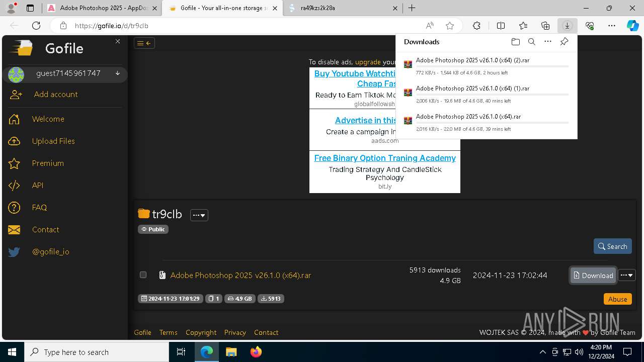
Task: Go to Upload Files in sidebar
Action: click(53, 141)
